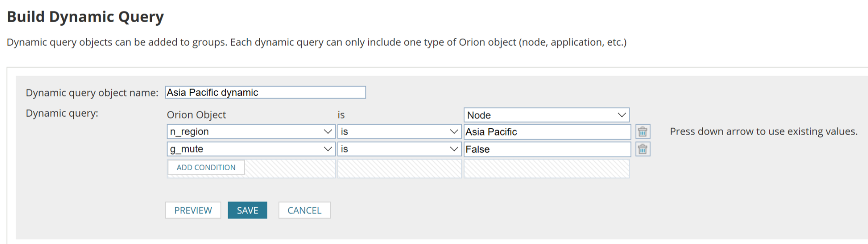The image size is (868, 244).
Task: Expand the g_mute property dropdown
Action: click(x=251, y=149)
